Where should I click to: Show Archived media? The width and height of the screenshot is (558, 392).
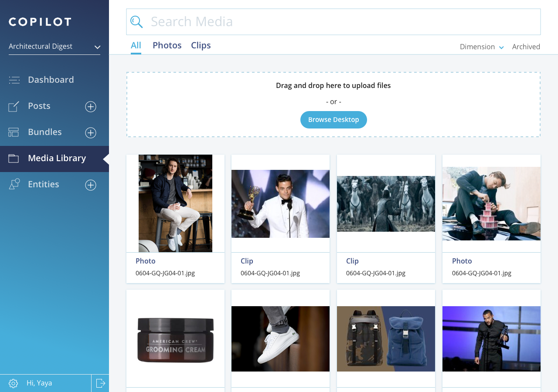click(x=526, y=47)
